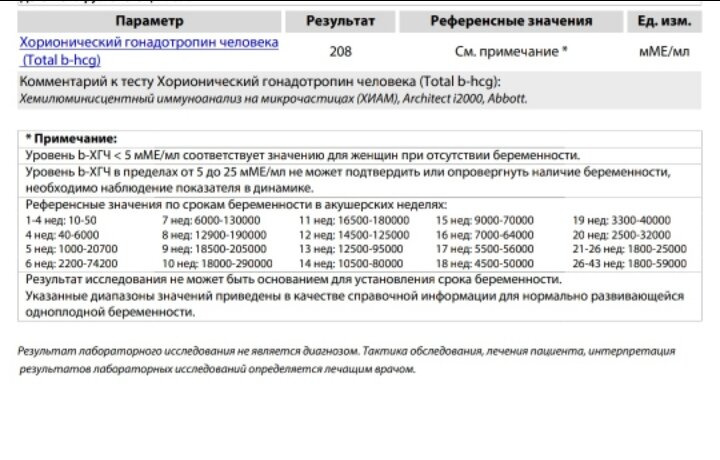
Task: Click the См. примечание reference cell
Action: pos(510,50)
